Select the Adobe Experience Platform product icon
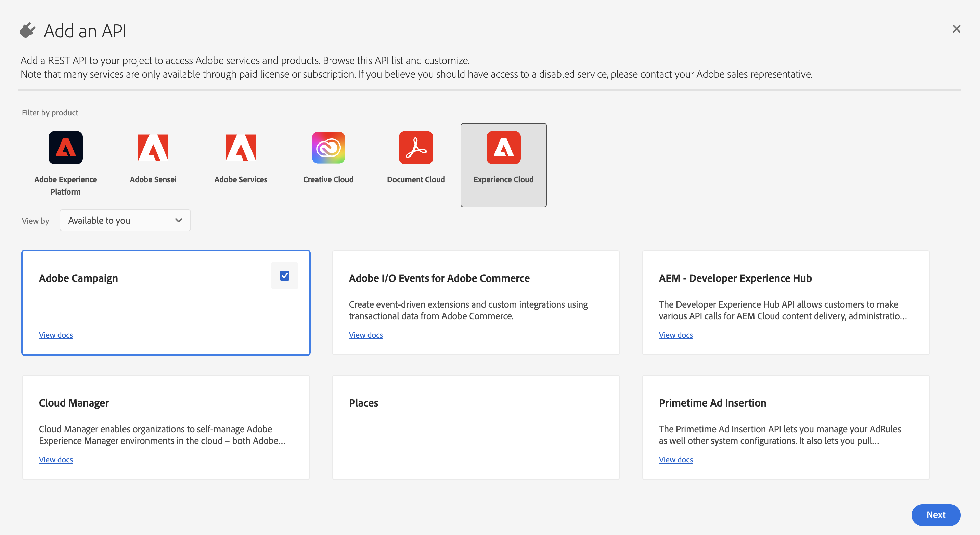Image resolution: width=980 pixels, height=535 pixels. tap(65, 148)
